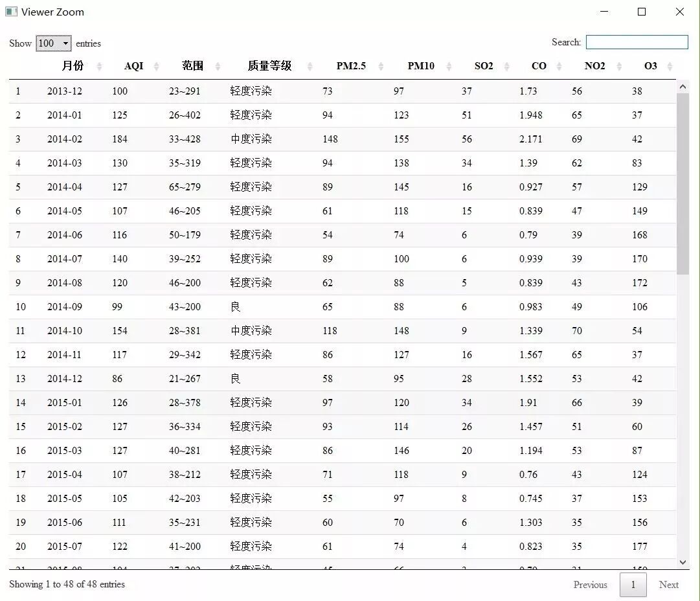
Task: Click the Viewer Zoom window icon
Action: [x=11, y=12]
